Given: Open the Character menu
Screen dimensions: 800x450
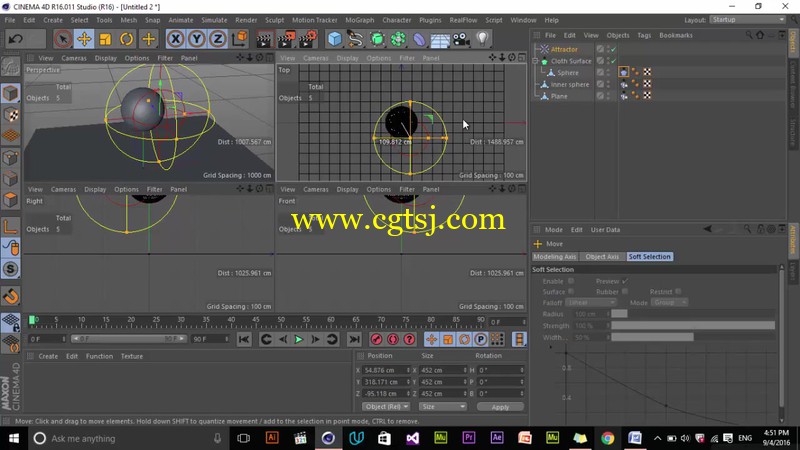Looking at the screenshot, I should click(x=396, y=20).
